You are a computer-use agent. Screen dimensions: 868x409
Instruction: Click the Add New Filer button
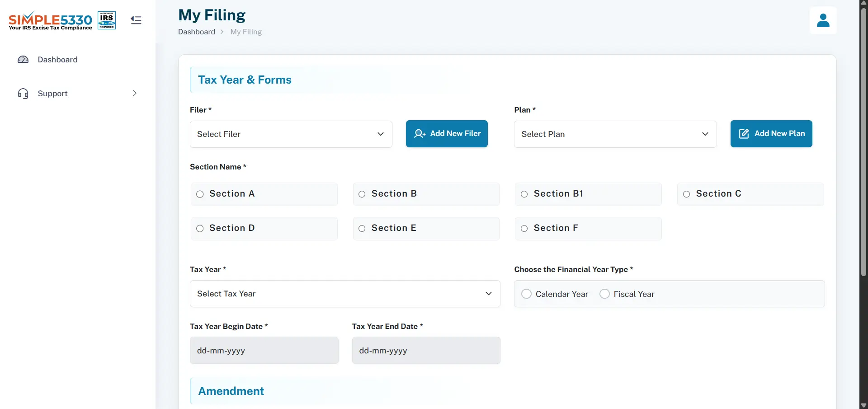pyautogui.click(x=447, y=134)
